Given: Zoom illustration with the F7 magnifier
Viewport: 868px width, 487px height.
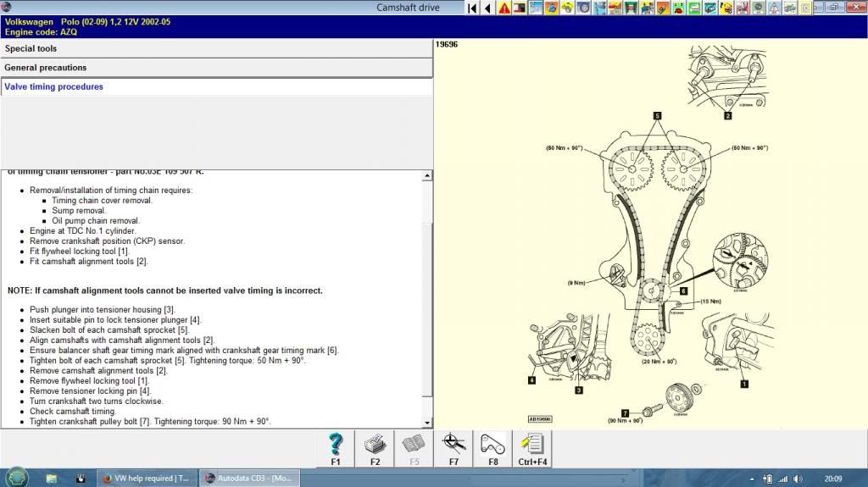Looking at the screenshot, I should (453, 448).
